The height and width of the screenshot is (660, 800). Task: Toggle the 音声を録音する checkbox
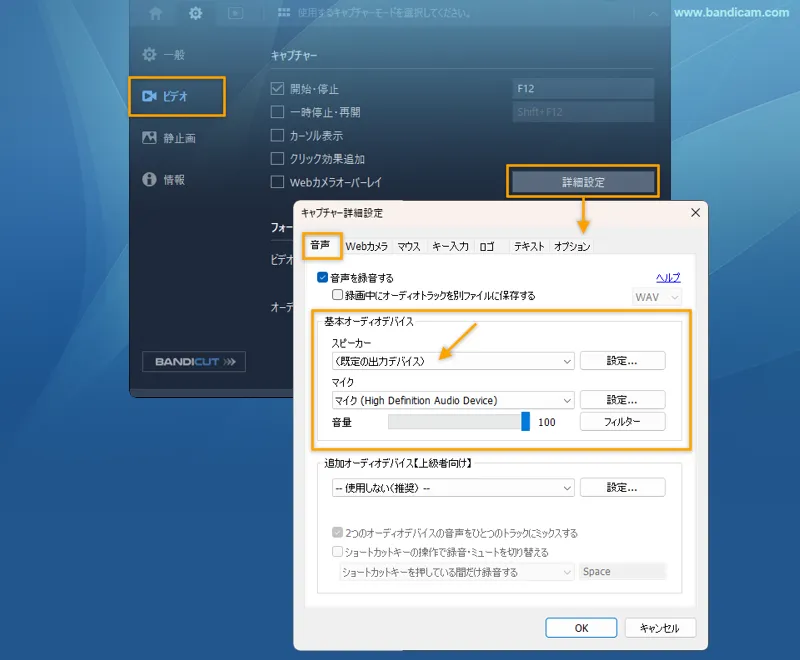click(322, 277)
